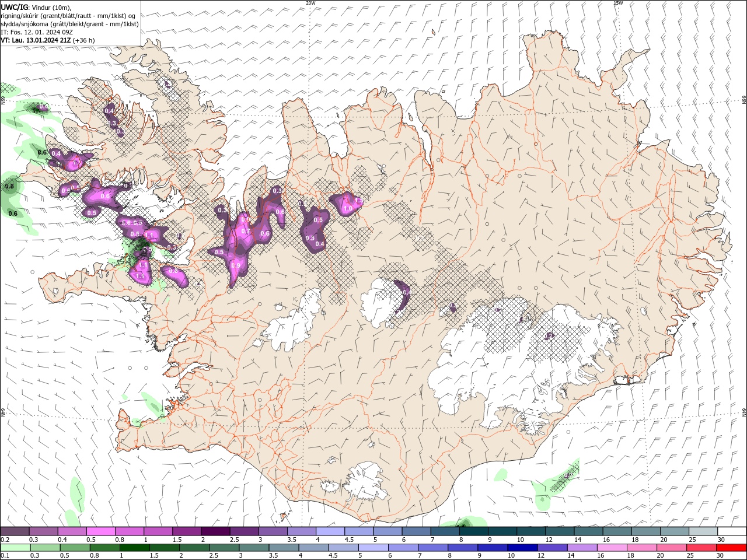Click the pale green 0.1–0.3 rain legend swatch
747x560 pixels.
(x=15, y=548)
